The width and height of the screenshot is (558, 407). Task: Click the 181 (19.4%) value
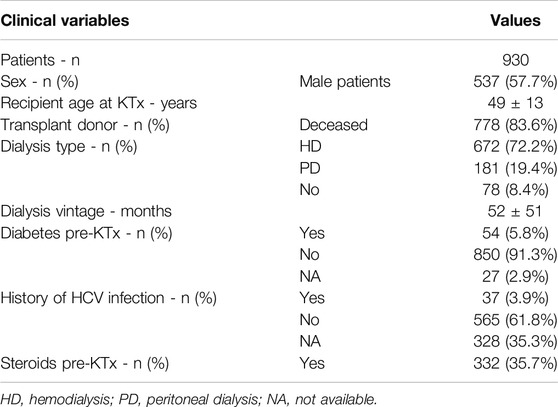[515, 168]
